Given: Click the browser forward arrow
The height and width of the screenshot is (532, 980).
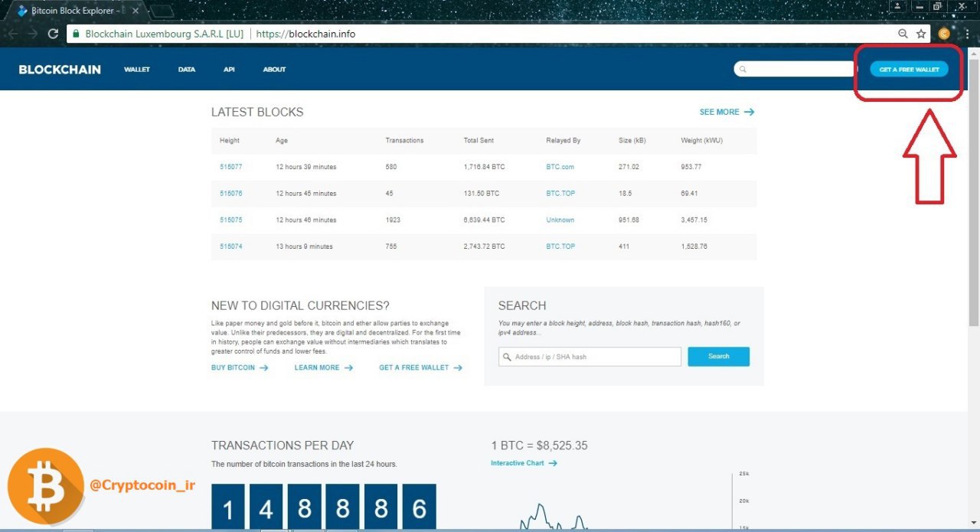Looking at the screenshot, I should tap(32, 34).
